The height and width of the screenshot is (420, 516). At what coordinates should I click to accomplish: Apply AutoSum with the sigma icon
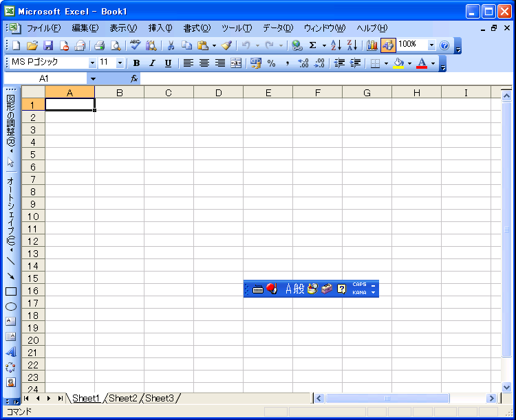pyautogui.click(x=312, y=45)
